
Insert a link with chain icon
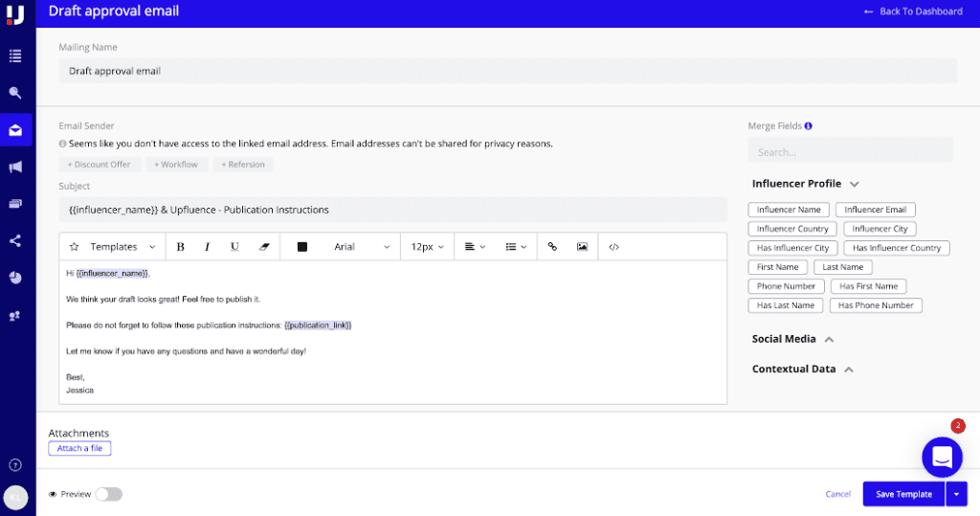point(552,247)
